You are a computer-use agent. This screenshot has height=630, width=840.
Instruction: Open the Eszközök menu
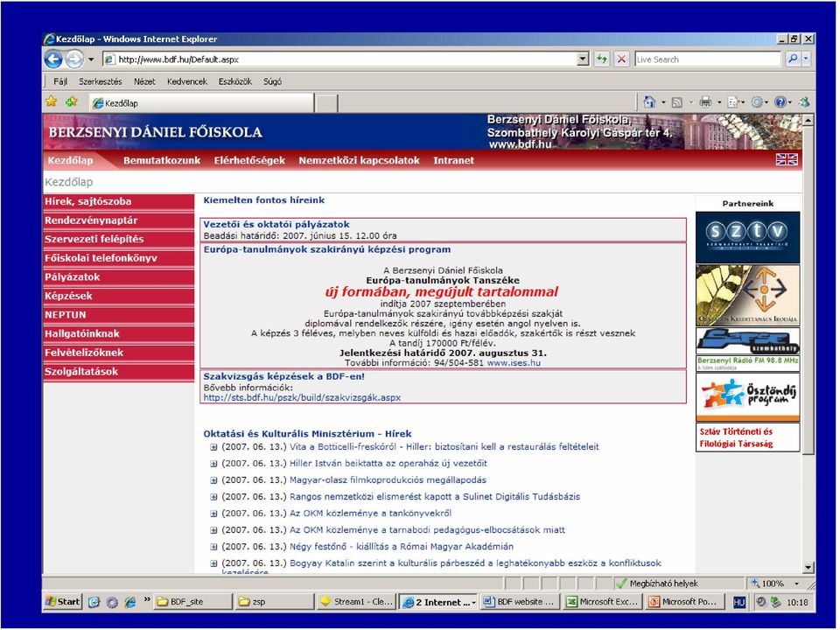(234, 81)
